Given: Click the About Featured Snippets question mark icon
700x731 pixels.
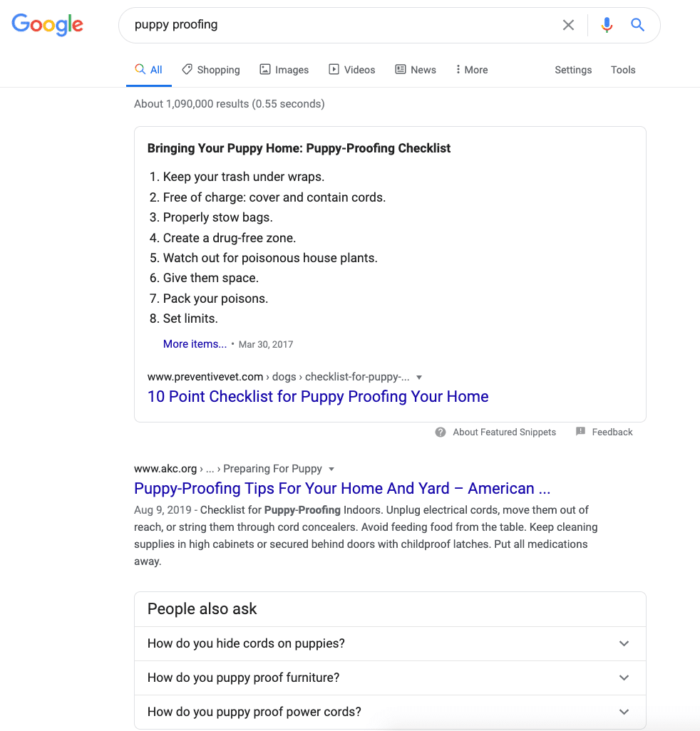Looking at the screenshot, I should [441, 432].
